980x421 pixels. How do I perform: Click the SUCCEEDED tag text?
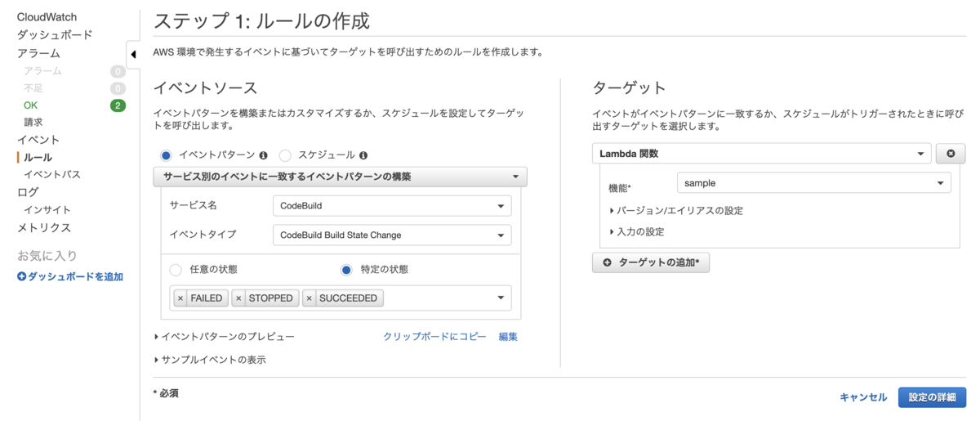tap(348, 298)
